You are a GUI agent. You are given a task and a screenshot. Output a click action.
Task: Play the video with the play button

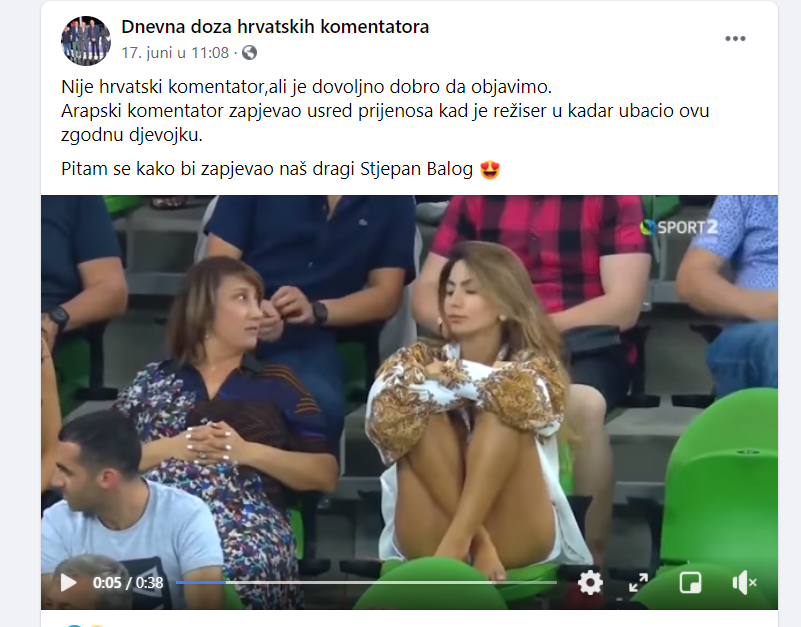click(68, 583)
